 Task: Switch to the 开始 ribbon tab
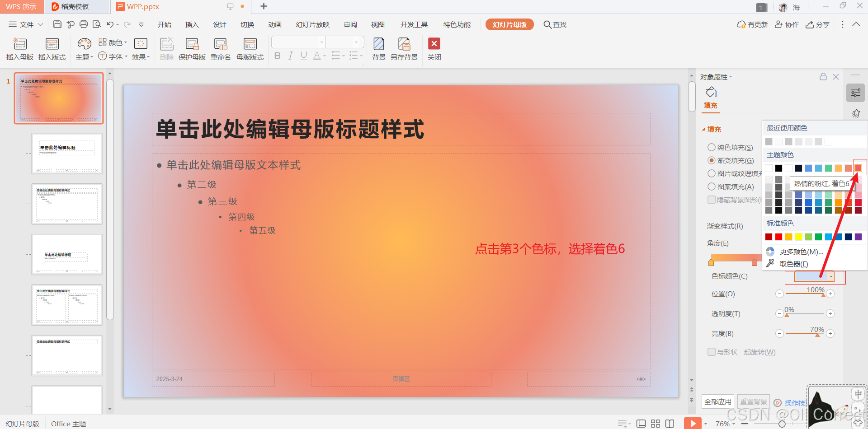click(x=165, y=24)
